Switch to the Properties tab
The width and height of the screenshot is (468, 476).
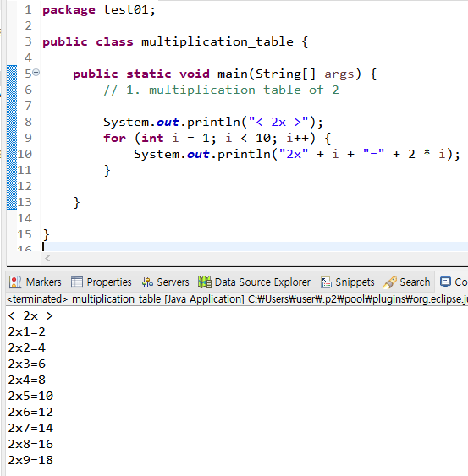pos(102,282)
